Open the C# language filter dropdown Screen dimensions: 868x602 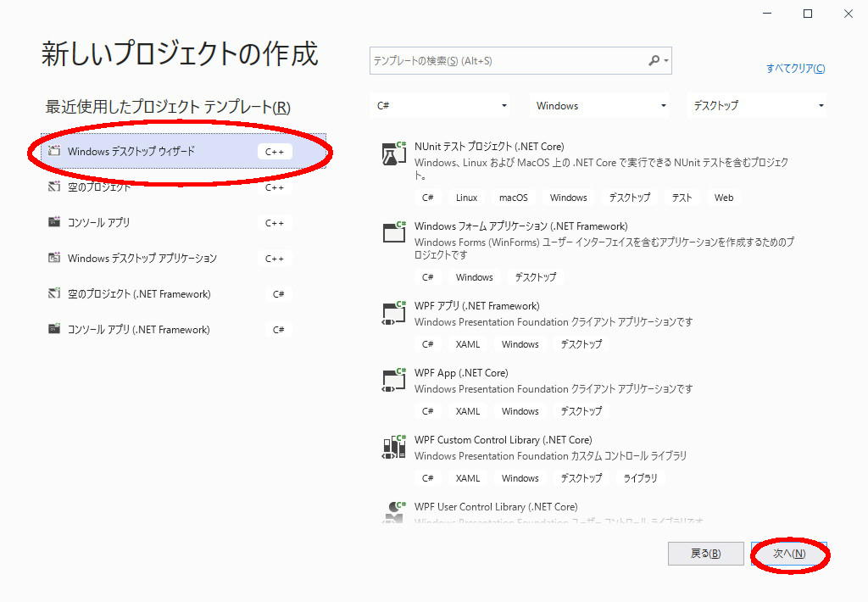point(440,105)
